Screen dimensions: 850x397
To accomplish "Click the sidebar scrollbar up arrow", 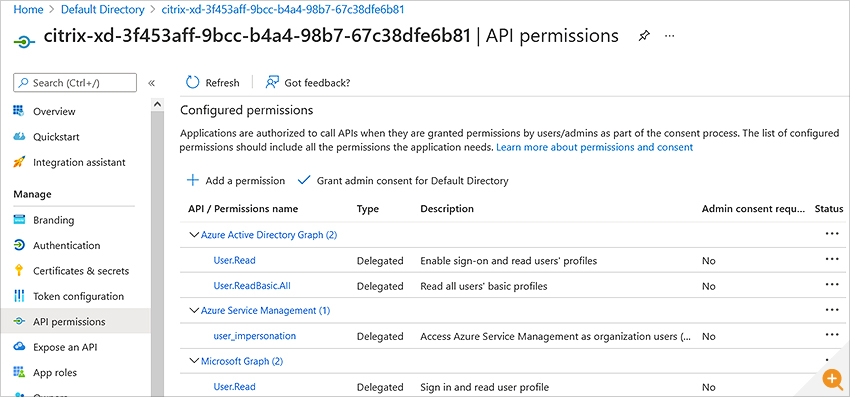I will [157, 104].
